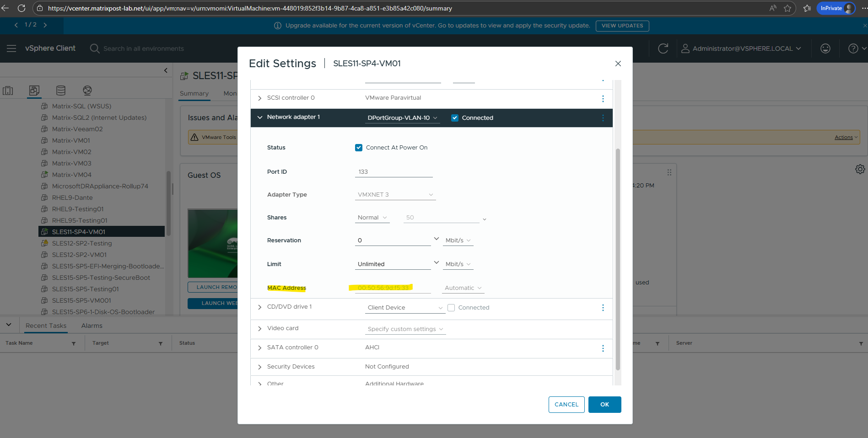This screenshot has width=868, height=438.
Task: Switch to VMs and Templates inventory view
Action: (34, 91)
